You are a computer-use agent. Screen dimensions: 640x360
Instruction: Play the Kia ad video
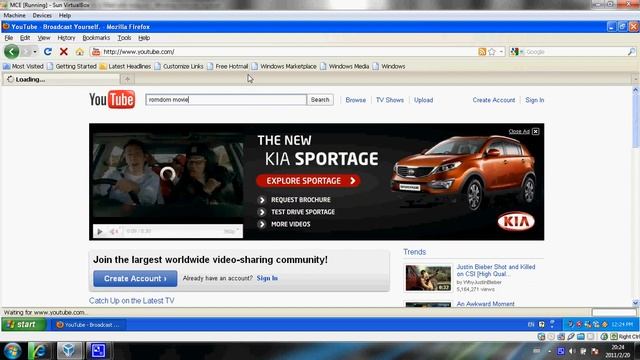click(x=100, y=231)
